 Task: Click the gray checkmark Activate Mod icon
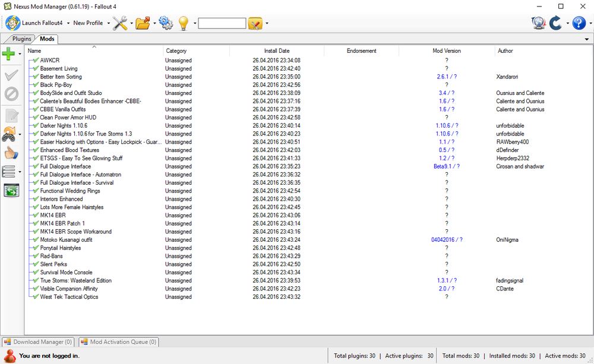[x=11, y=75]
